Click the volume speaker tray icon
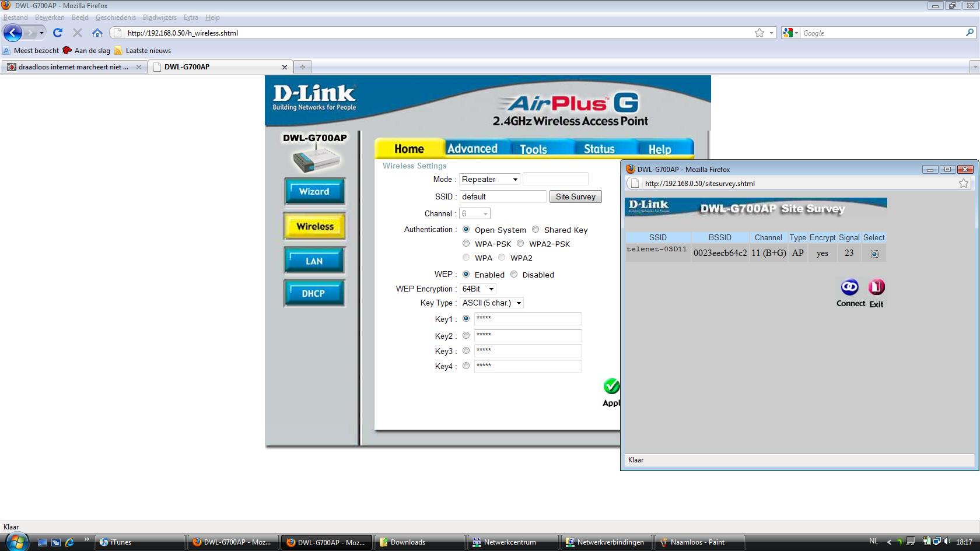This screenshot has height=551, width=980. (x=947, y=542)
